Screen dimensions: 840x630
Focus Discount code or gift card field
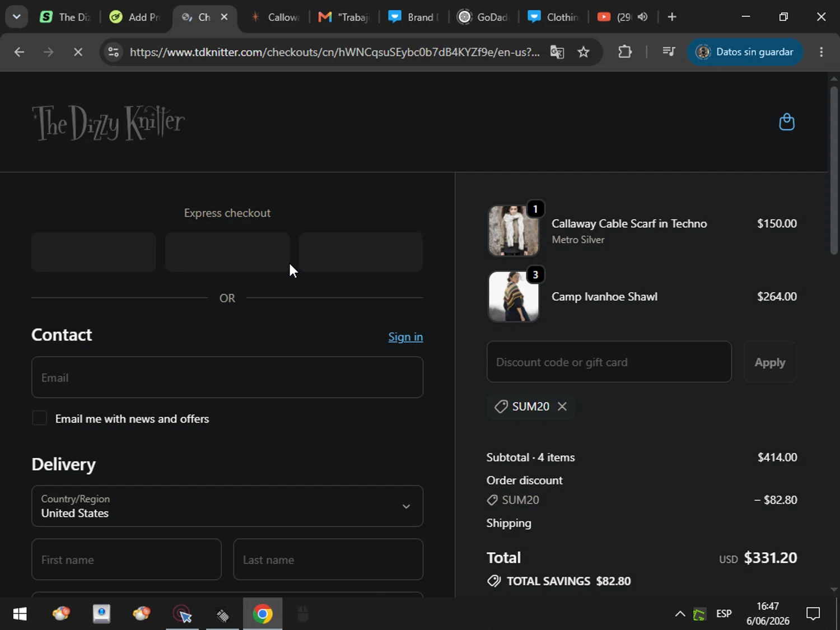pos(609,362)
